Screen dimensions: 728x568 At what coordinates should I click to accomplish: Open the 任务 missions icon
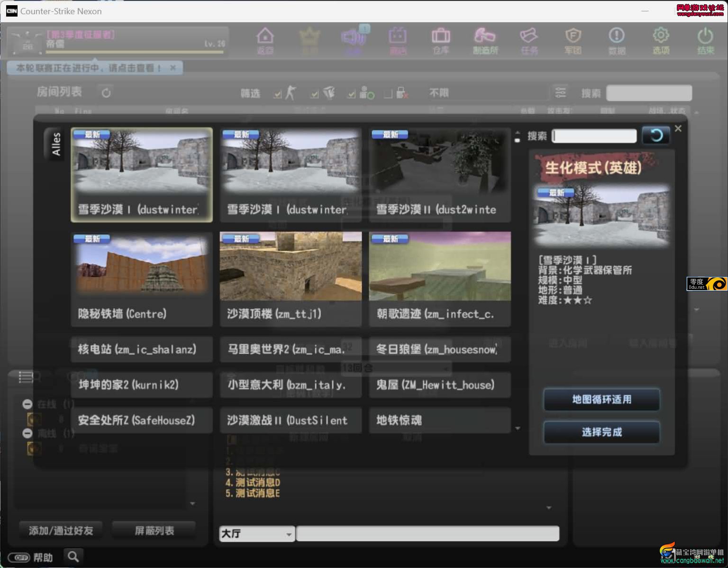click(x=529, y=40)
